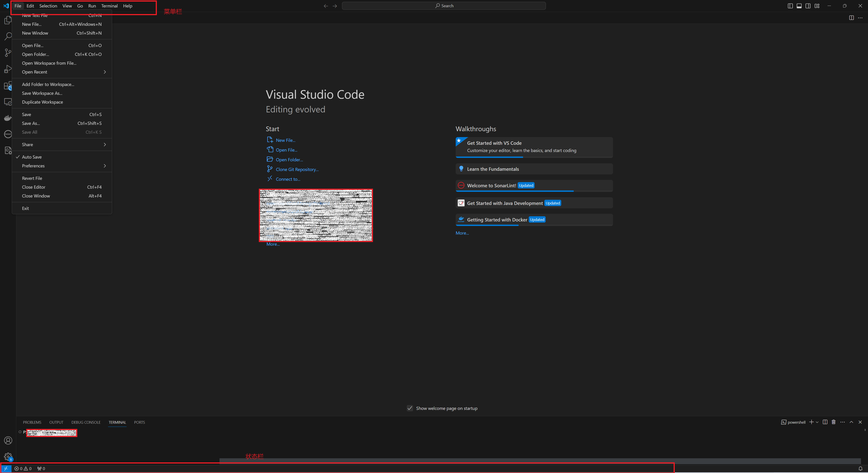The image size is (868, 473).
Task: Select the powershell terminal label
Action: pos(793,422)
